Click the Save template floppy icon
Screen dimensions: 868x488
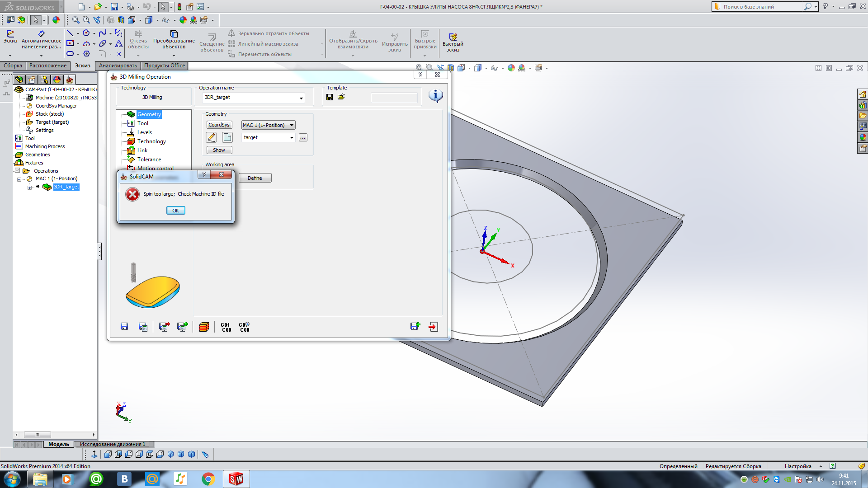(330, 97)
